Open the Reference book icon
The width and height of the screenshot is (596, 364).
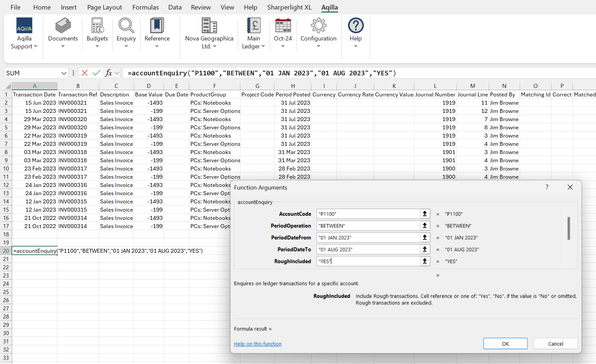tap(157, 26)
